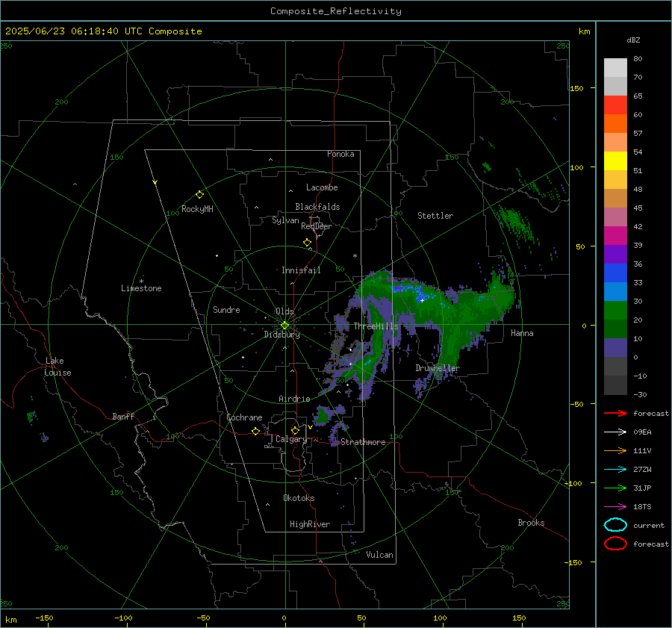Click the asterisk marker above Limestone
The image size is (672, 628).
[141, 282]
